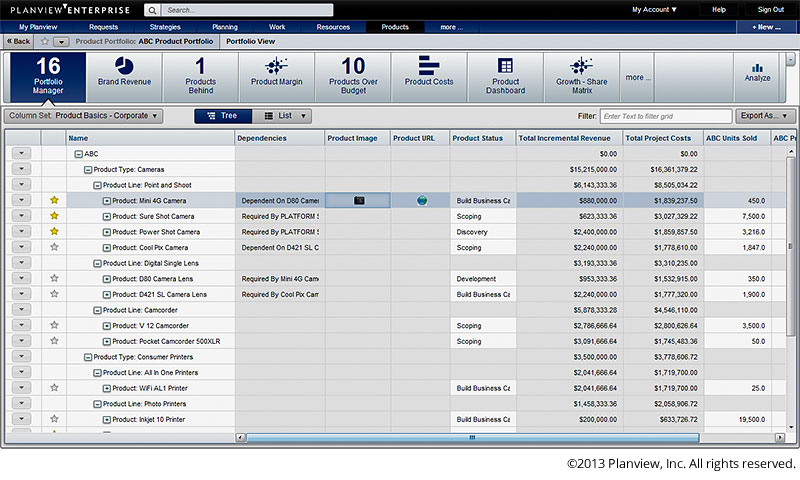This screenshot has height=480, width=800.
Task: Click the favorite star icon in the breadcrumb bar
Action: pos(46,41)
